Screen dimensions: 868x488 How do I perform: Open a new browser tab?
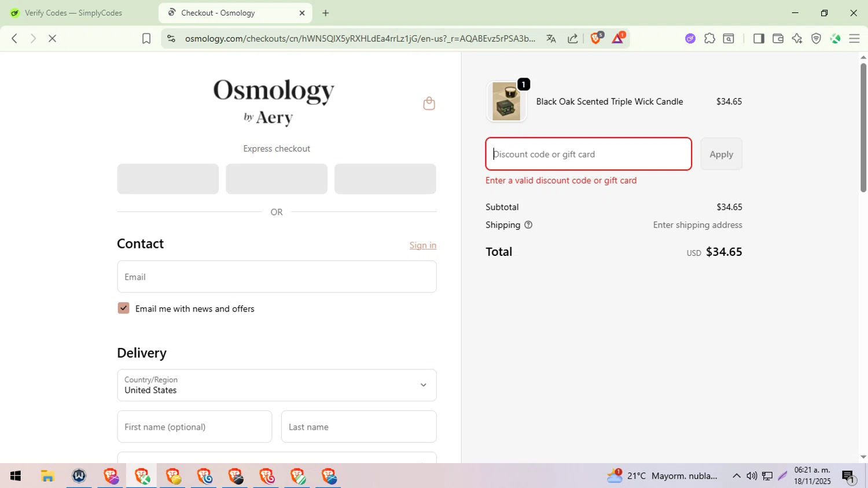326,13
